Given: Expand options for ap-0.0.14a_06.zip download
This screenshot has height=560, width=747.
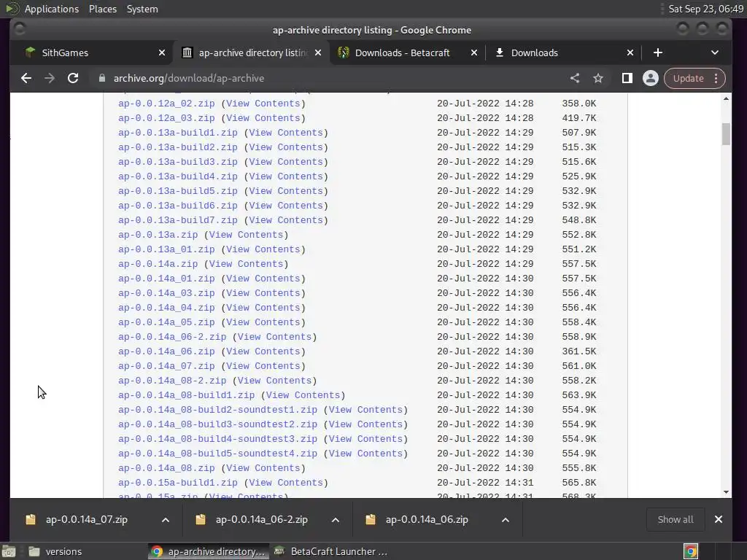Looking at the screenshot, I should (x=506, y=520).
